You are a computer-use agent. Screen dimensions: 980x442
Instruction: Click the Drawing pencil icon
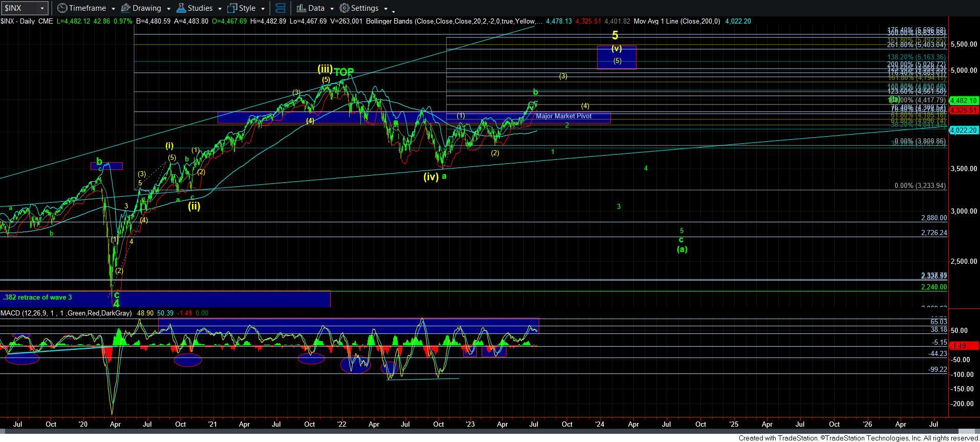(125, 8)
